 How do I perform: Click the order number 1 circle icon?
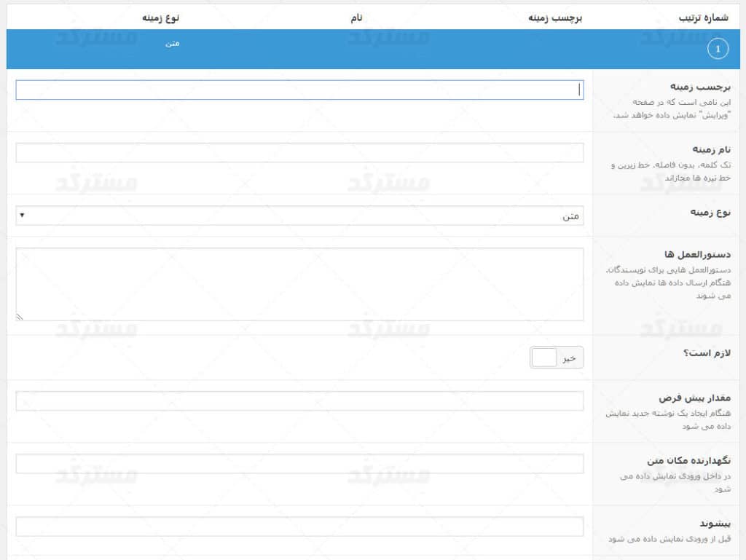coord(718,49)
